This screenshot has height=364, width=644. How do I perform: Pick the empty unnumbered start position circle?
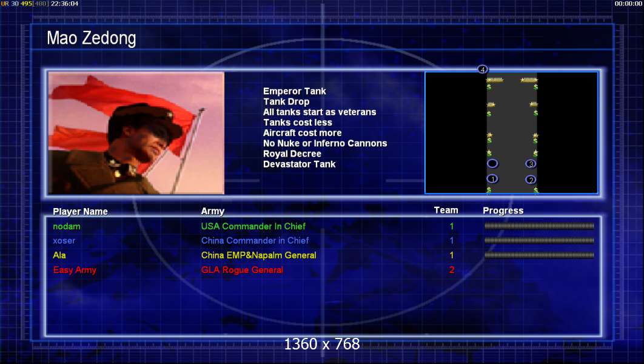(492, 164)
